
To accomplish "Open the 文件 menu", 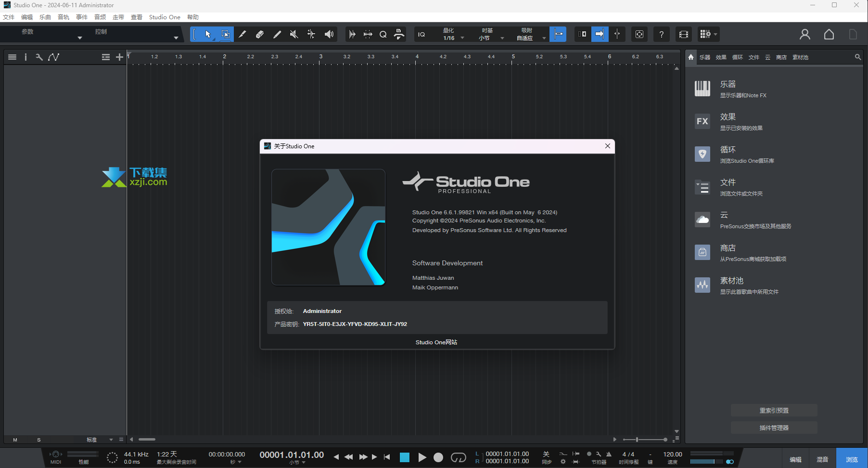I will click(9, 17).
